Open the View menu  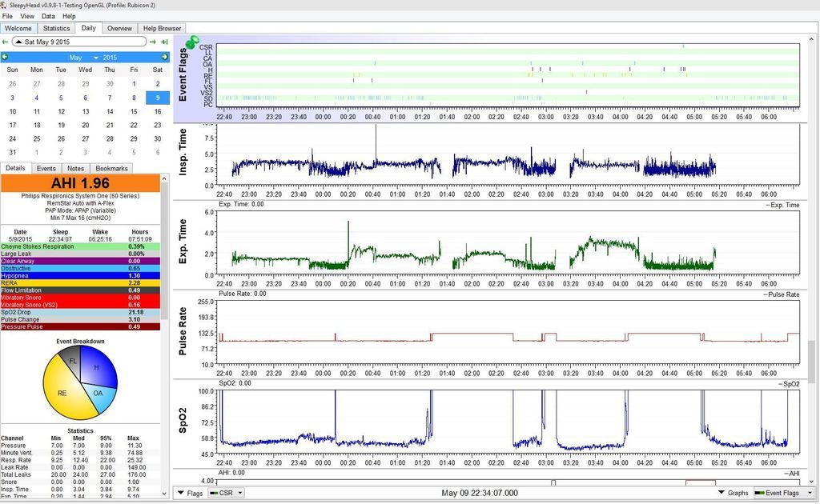click(x=27, y=16)
